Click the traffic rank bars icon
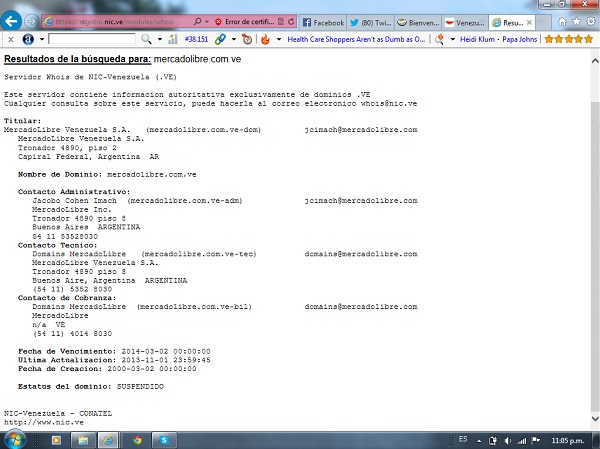 point(173,39)
